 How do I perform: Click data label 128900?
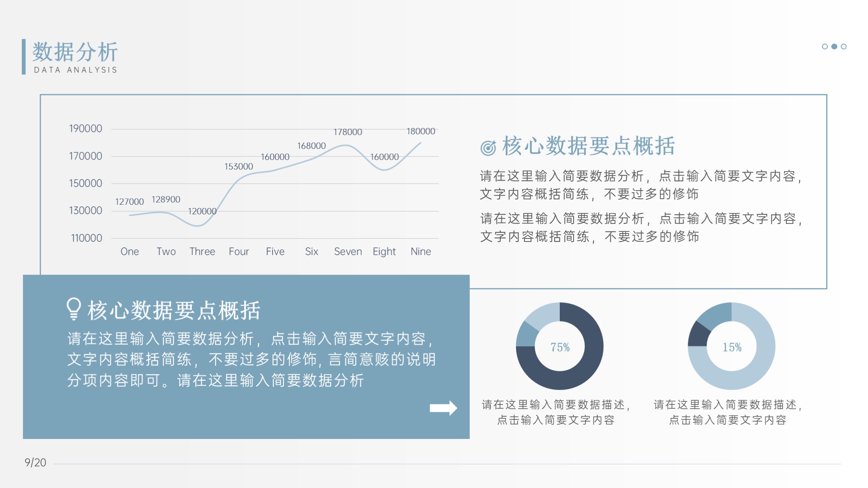[x=166, y=199]
